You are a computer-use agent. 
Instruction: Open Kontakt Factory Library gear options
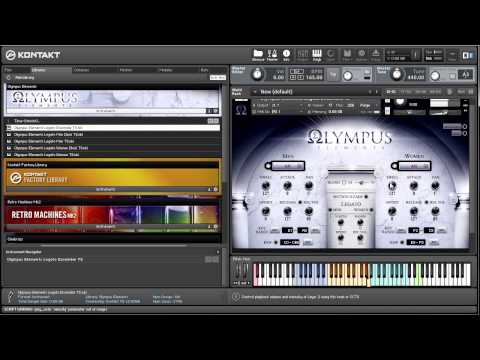click(x=215, y=189)
